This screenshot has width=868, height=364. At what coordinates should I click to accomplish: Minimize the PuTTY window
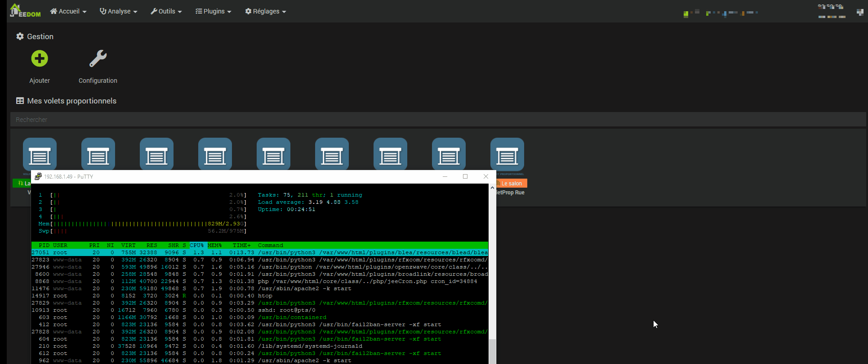tap(445, 176)
